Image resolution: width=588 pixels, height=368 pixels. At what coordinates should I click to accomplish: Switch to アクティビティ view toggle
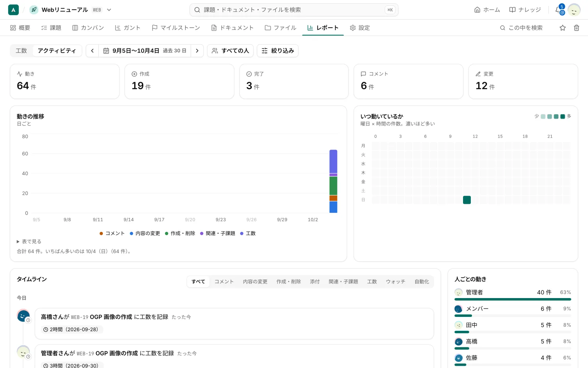(x=57, y=51)
